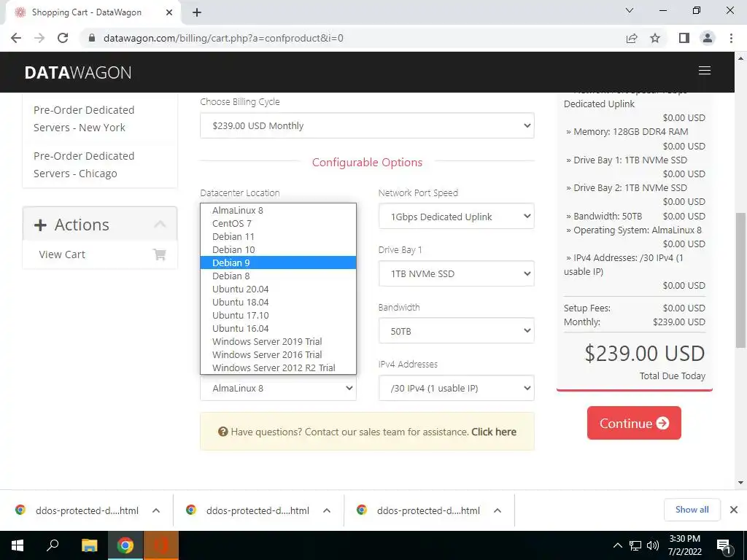747x560 pixels.
Task: Click the shopping cart icon beside View Cart
Action: pos(160,254)
